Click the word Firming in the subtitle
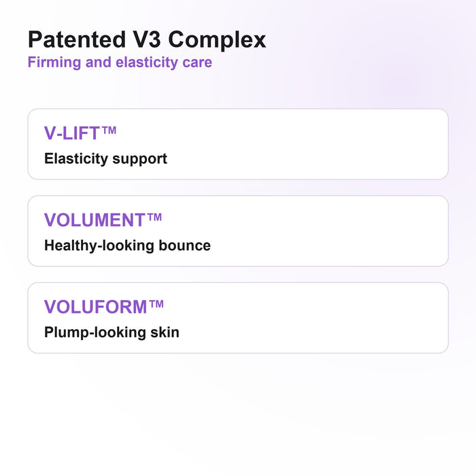The image size is (476, 476). point(54,63)
